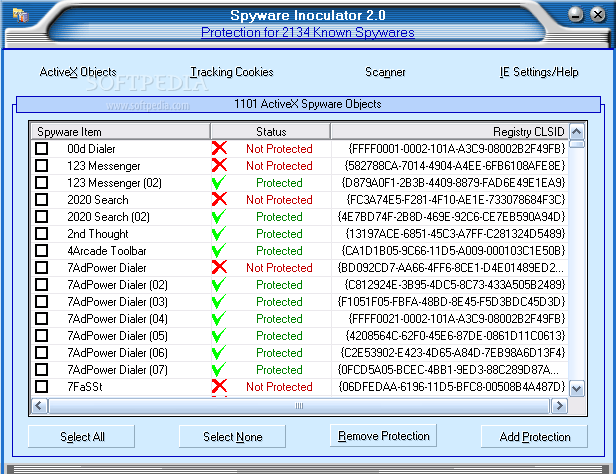Viewport: 616px width, 474px height.
Task: Select the 7FaSSt item name
Action: [84, 386]
